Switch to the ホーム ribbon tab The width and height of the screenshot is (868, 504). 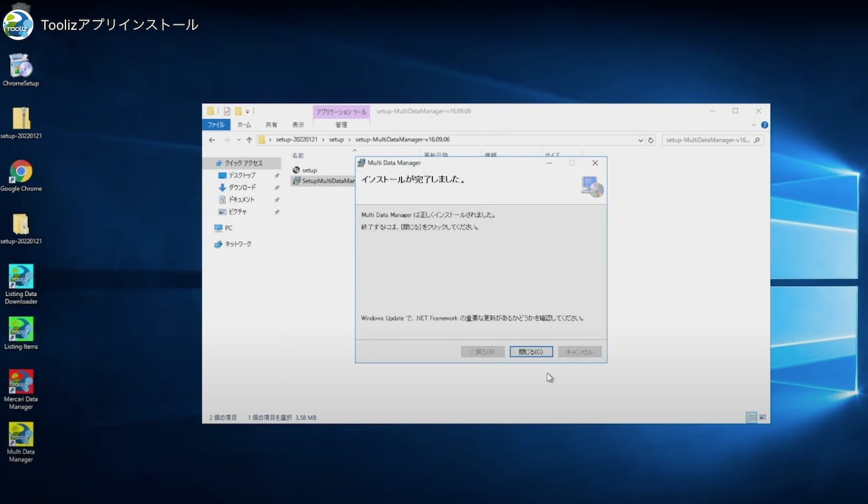point(244,125)
